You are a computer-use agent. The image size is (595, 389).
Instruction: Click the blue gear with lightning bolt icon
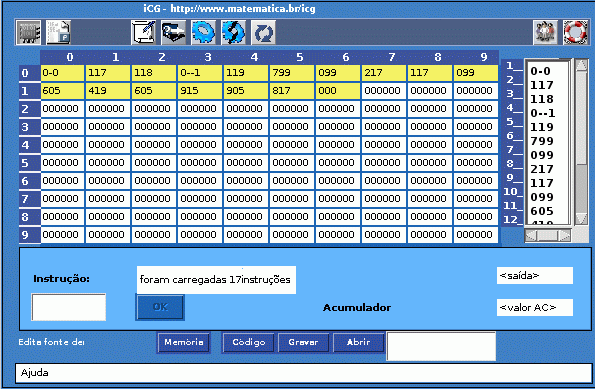pyautogui.click(x=233, y=32)
